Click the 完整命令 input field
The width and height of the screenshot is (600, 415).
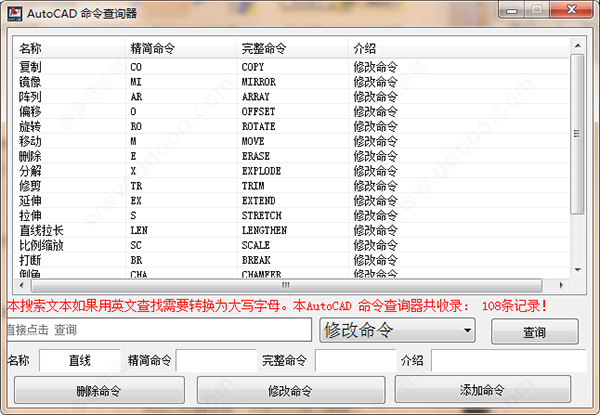pos(355,360)
